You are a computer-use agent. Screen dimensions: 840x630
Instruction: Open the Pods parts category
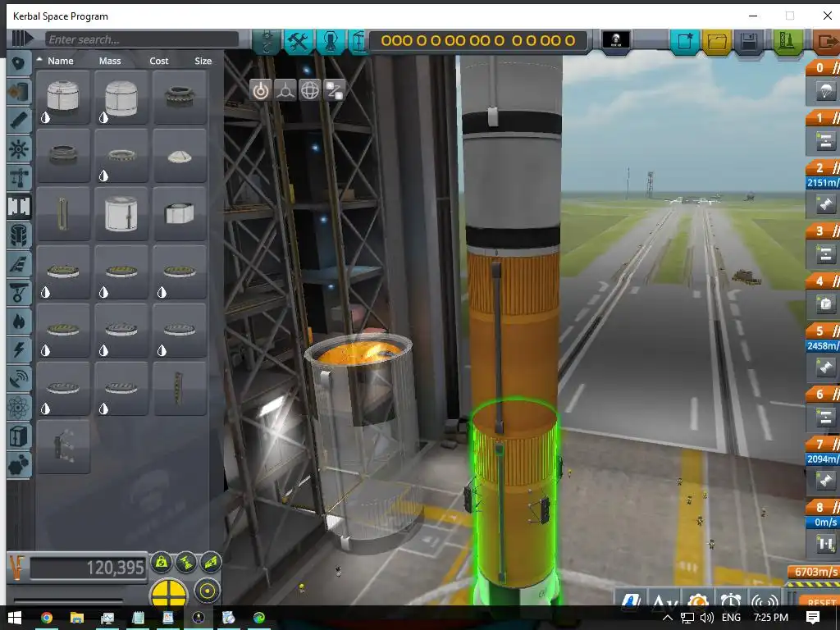point(19,64)
